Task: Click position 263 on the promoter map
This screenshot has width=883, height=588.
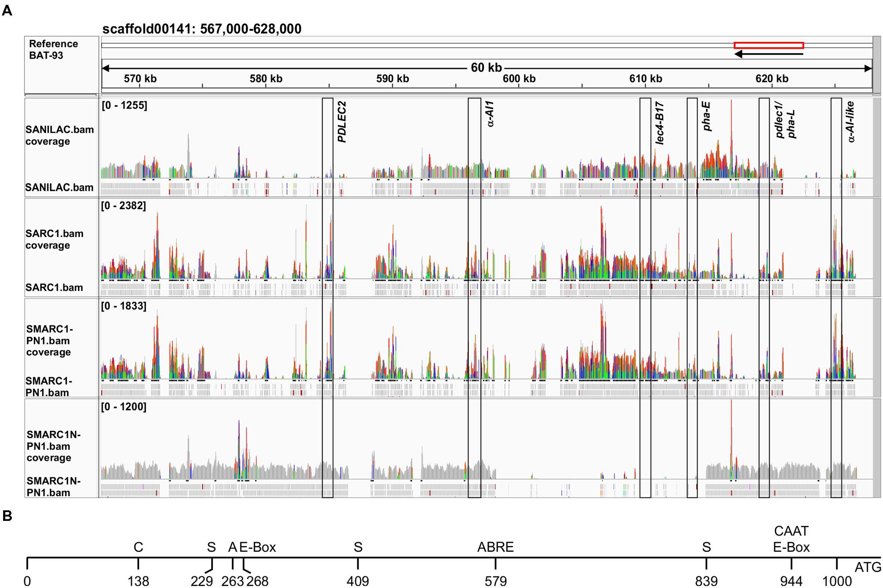Action: (233, 581)
